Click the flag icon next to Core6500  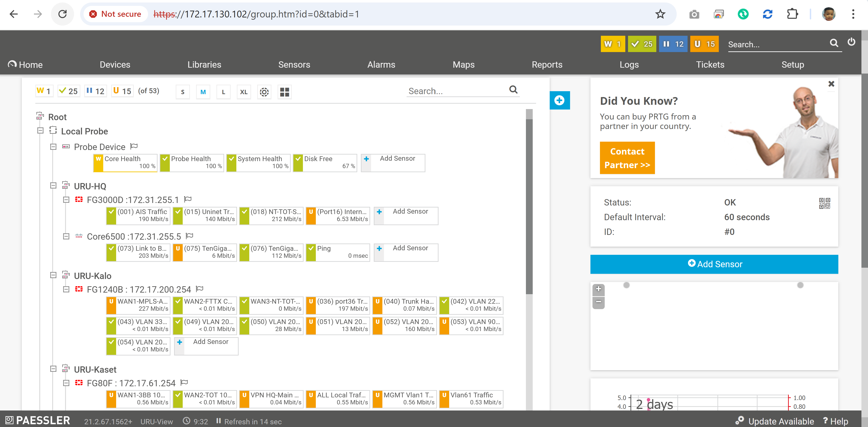click(x=189, y=236)
